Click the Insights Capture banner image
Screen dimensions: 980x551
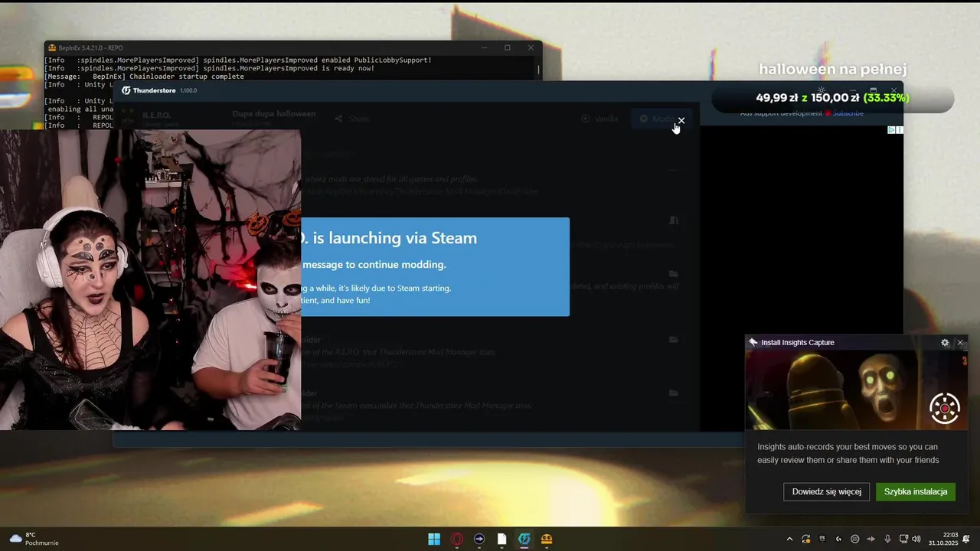[x=856, y=390]
